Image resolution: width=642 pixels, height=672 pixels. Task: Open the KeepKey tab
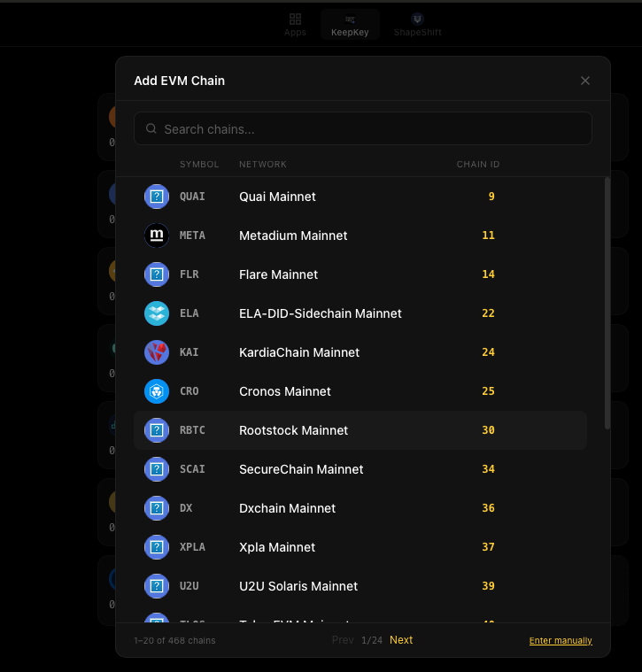(350, 25)
